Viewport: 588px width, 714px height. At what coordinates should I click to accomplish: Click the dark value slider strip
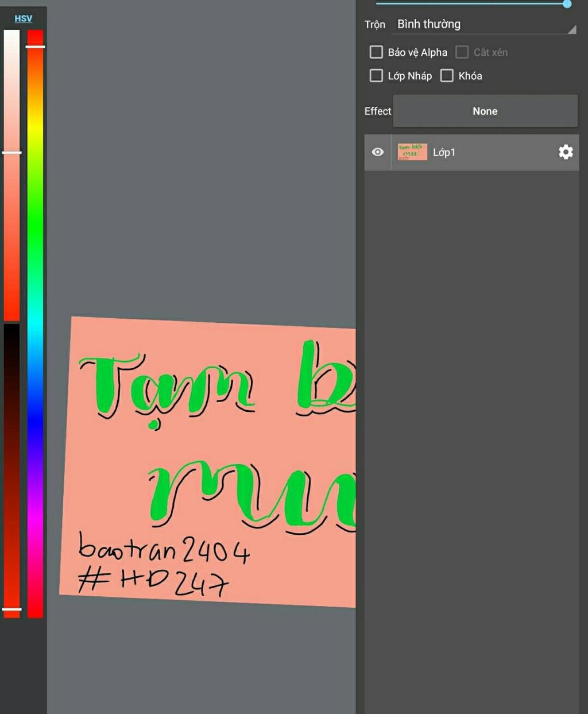tap(12, 471)
